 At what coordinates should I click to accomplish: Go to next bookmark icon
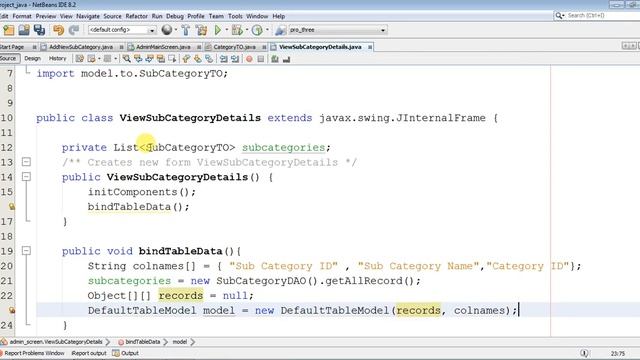point(198,59)
